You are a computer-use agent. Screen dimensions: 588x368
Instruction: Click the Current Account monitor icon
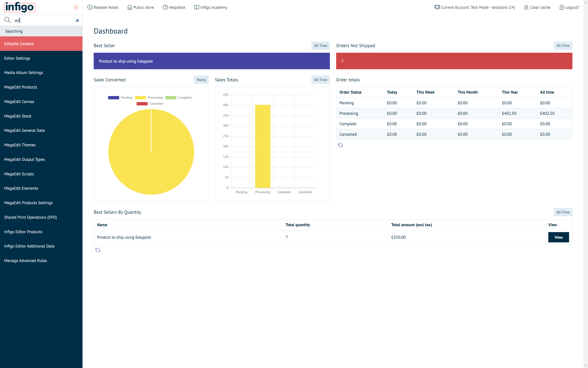tap(437, 7)
